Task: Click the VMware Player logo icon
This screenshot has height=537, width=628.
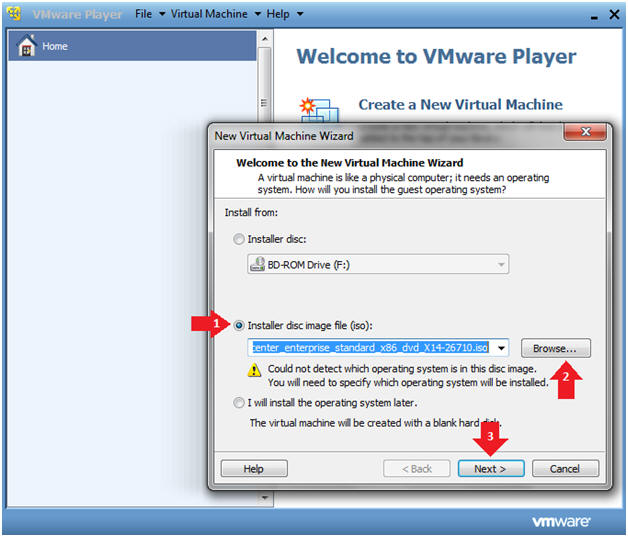Action: point(14,14)
